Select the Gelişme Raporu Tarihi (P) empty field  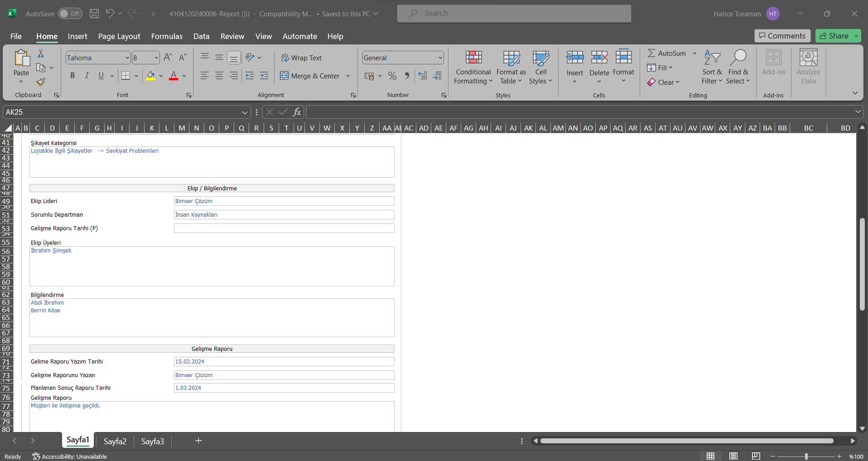coord(284,228)
